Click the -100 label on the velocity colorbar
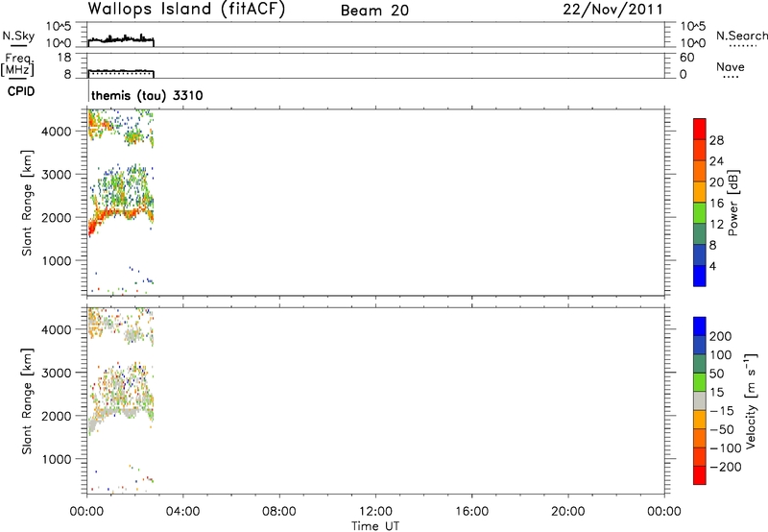768x532 pixels. pyautogui.click(x=726, y=448)
